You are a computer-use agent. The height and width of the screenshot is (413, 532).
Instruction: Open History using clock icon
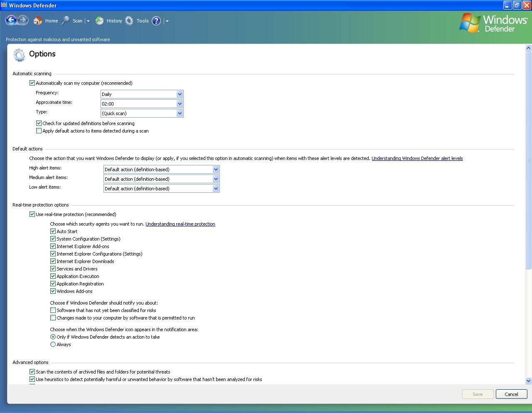99,21
